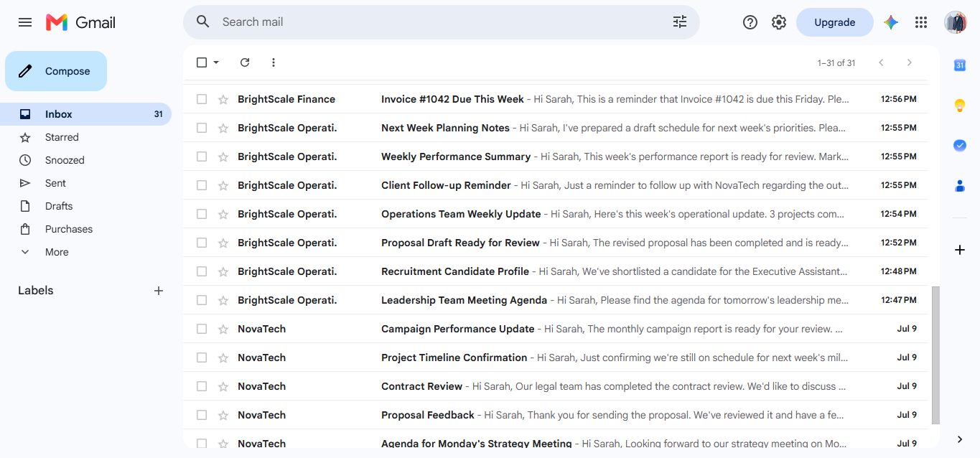
Task: Open the select dropdown arrow beside checkbox
Action: click(x=216, y=62)
